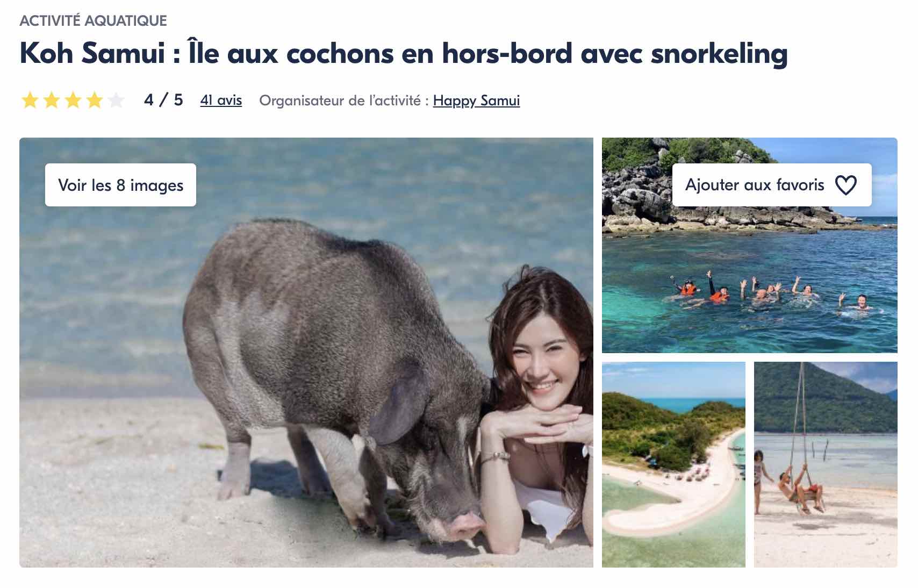Image resolution: width=918 pixels, height=588 pixels.
Task: Open the main pig and woman photo
Action: [306, 353]
